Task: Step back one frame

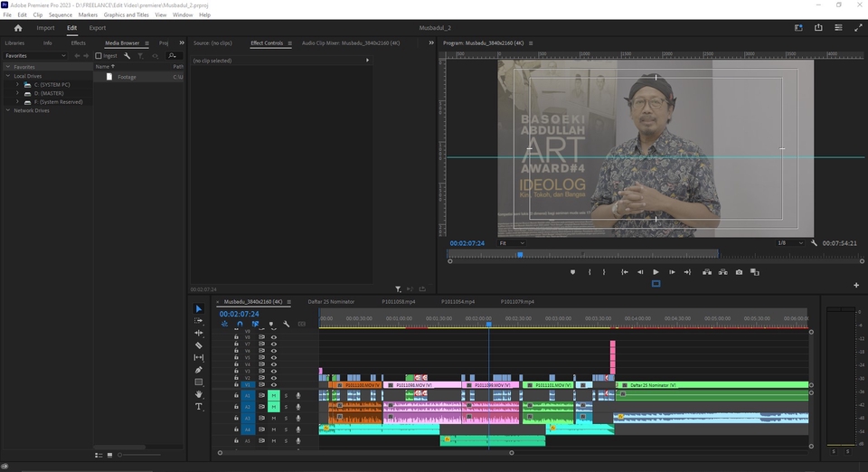Action: 640,272
